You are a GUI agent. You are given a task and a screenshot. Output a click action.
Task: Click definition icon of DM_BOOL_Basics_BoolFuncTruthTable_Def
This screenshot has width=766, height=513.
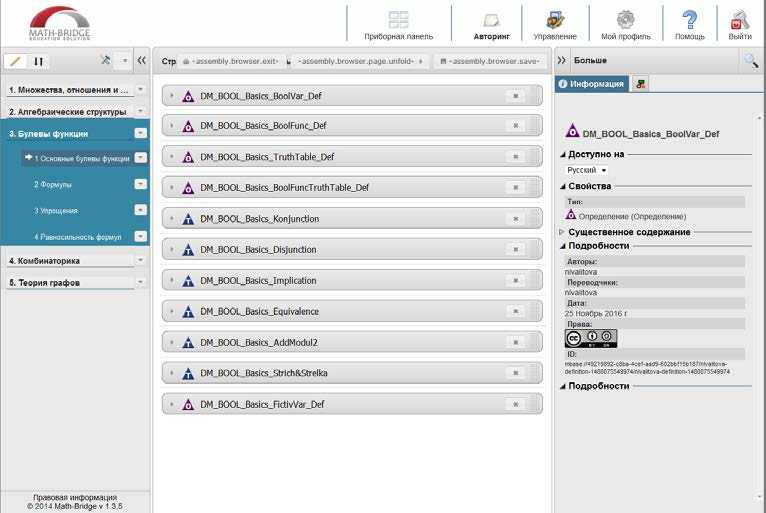tap(188, 188)
